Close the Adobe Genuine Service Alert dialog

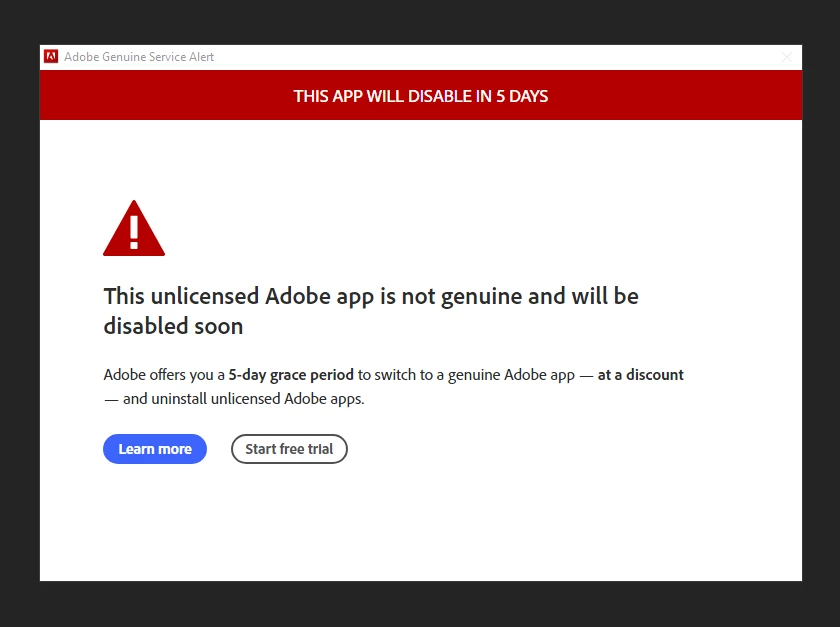coord(786,57)
